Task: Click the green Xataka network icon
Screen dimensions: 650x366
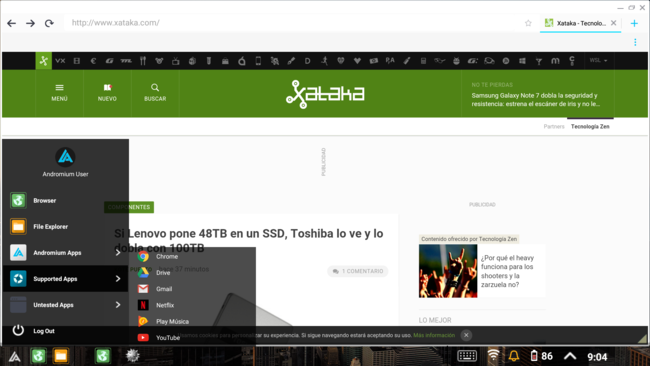Action: 44,61
